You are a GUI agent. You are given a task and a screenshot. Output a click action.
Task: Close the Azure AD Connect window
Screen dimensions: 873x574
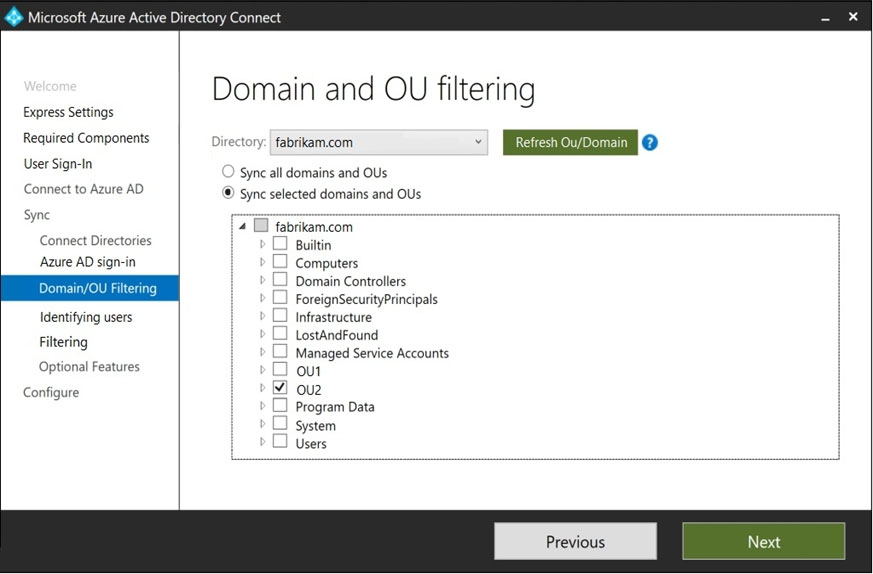pyautogui.click(x=853, y=17)
